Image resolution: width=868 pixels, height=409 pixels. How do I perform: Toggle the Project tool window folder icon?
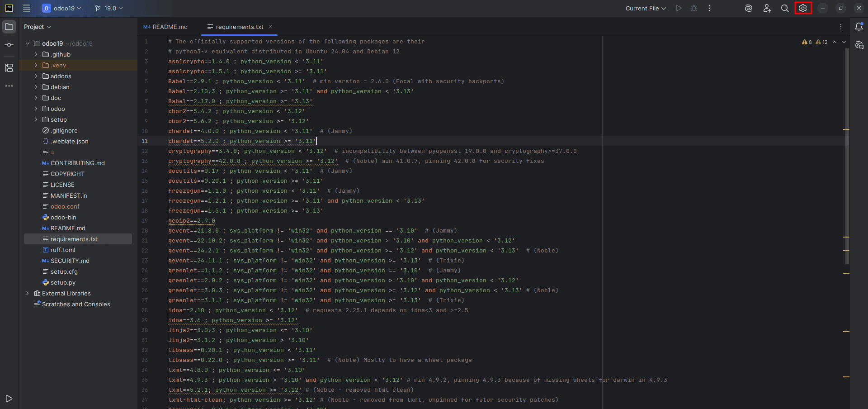click(x=9, y=27)
